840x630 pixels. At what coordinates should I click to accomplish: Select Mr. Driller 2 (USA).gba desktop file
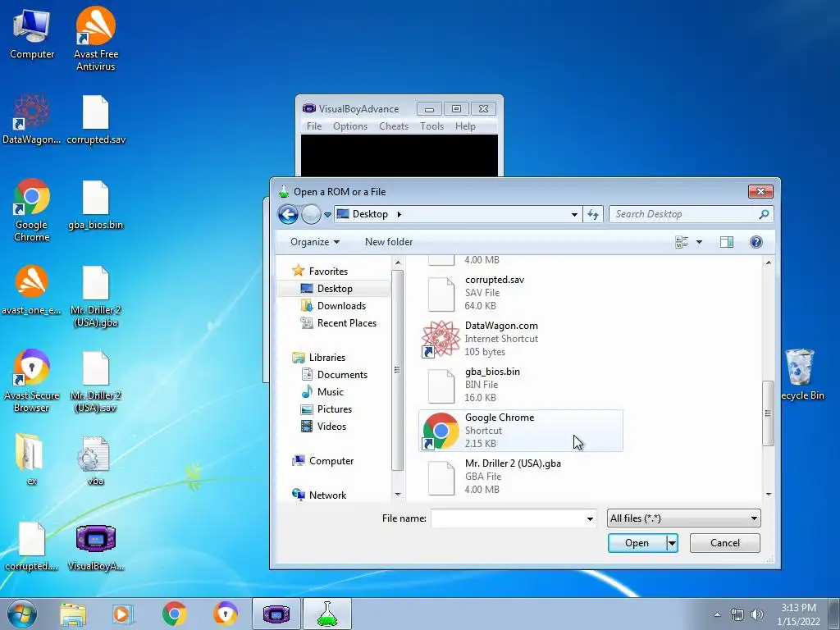96,296
